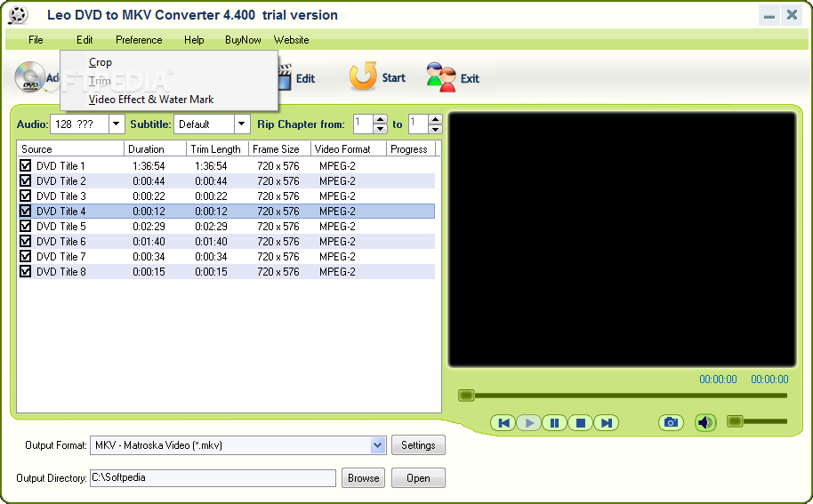Open the Audio dropdown list
This screenshot has height=504, width=813.
[x=117, y=124]
